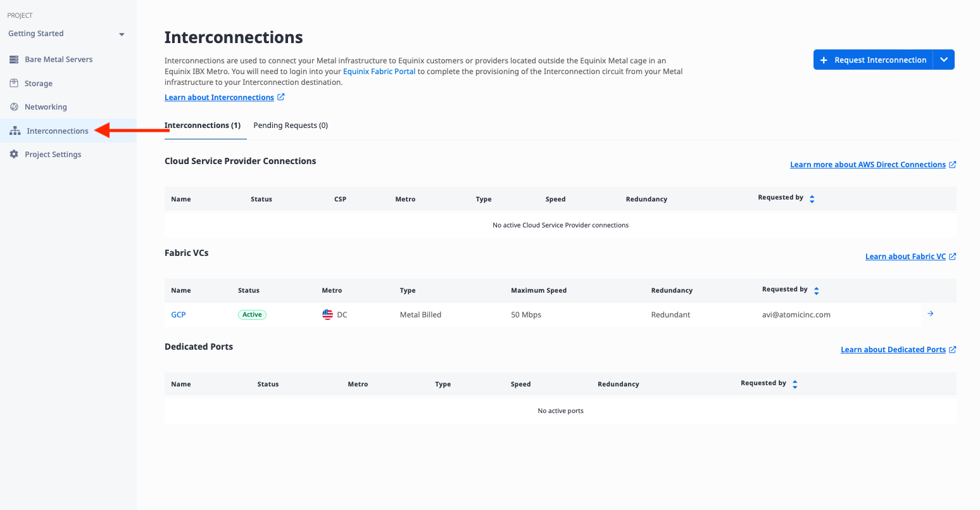Click external icon beside AWS Direct Connections link
Screen dimensions: 980x510
tap(953, 165)
